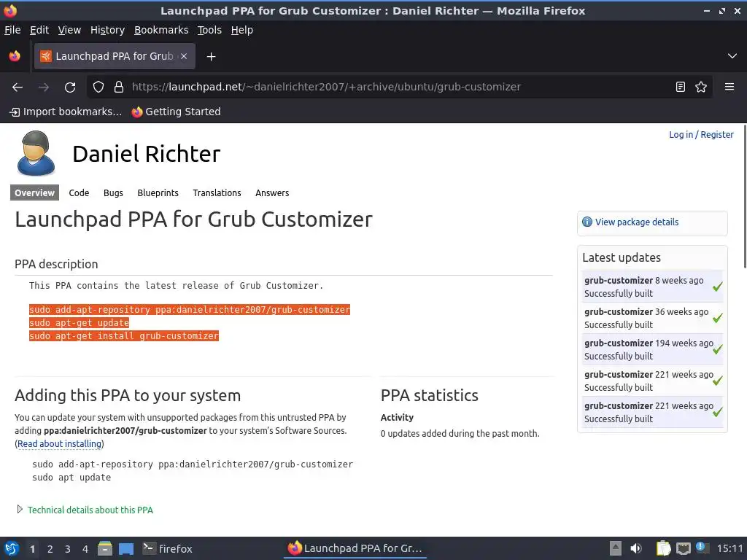Click the page vertical scrollbar
Viewport: 747px width, 560px height.
click(x=744, y=196)
